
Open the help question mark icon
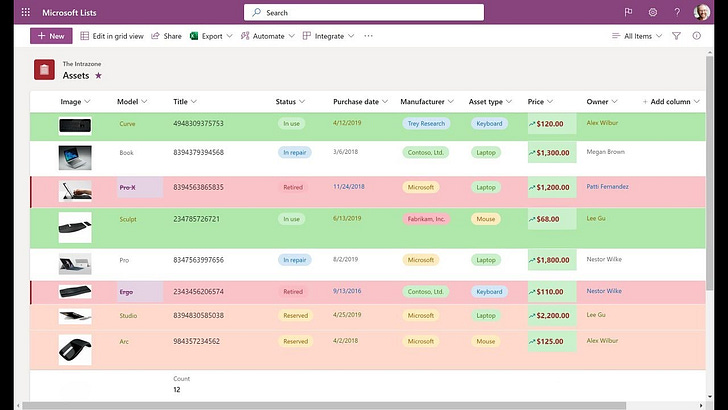pyautogui.click(x=677, y=13)
